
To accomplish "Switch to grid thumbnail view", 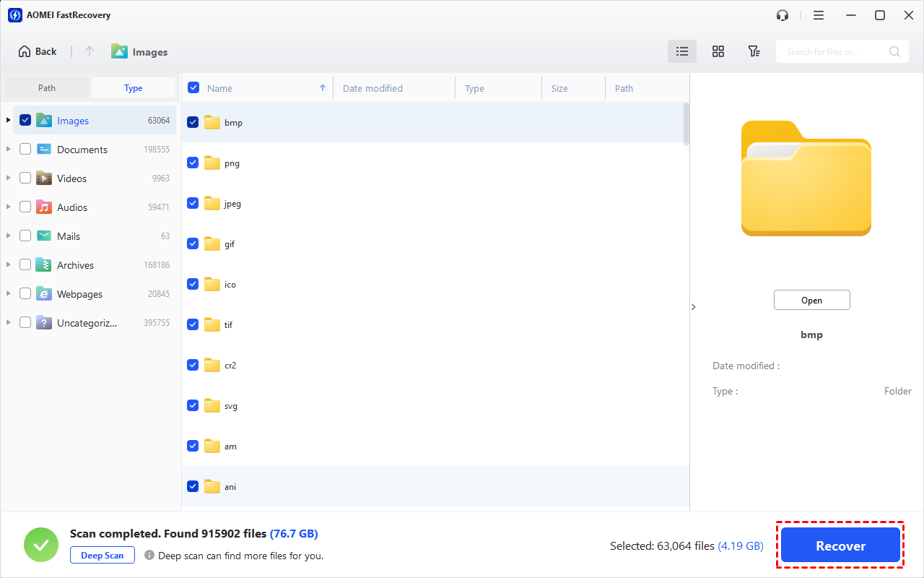I will pos(718,51).
